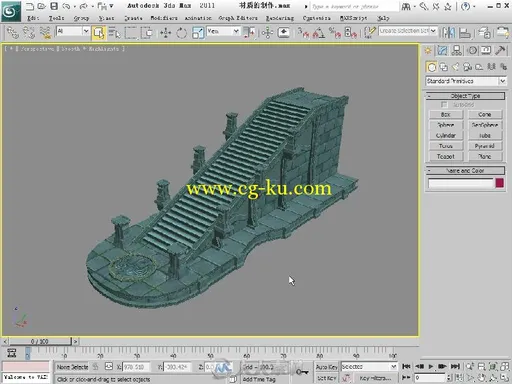
Task: Select the Geometry category icon
Action: click(431, 67)
